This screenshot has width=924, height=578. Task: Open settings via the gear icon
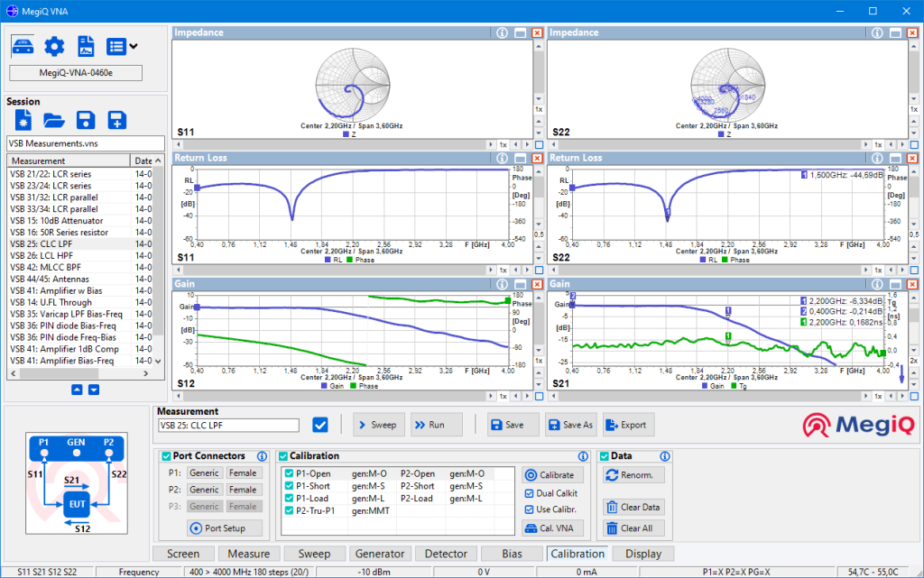pyautogui.click(x=54, y=46)
